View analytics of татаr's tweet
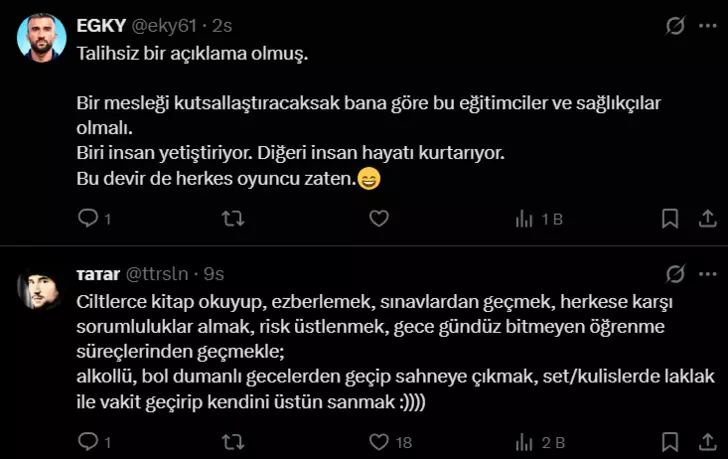Screen dimensions: 728x459 [523, 440]
